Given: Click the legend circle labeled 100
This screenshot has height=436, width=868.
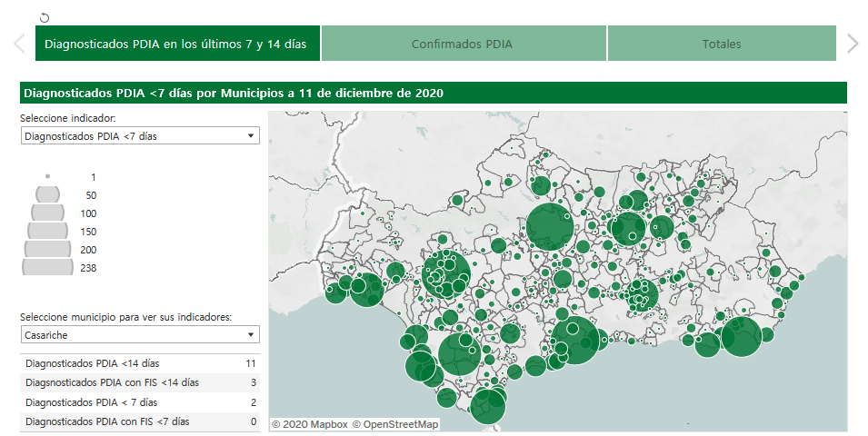Looking at the screenshot, I should pos(47,213).
